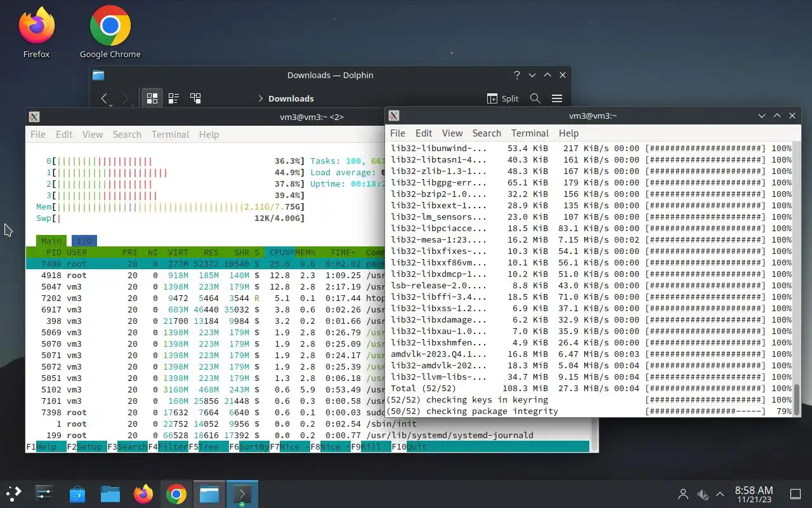This screenshot has width=812, height=508.
Task: Open Dolphin hamburger menu
Action: [x=557, y=98]
